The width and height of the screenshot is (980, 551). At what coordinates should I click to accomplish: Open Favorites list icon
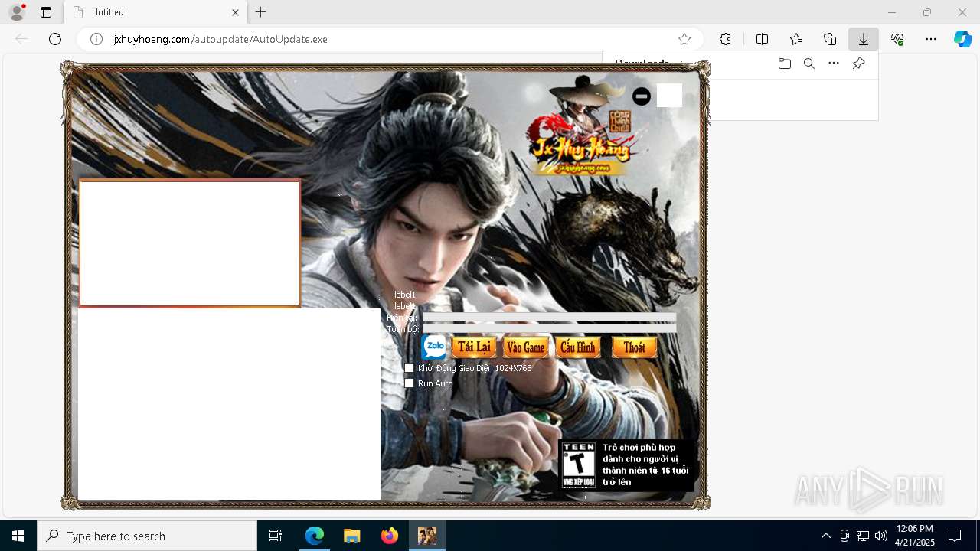coord(796,39)
